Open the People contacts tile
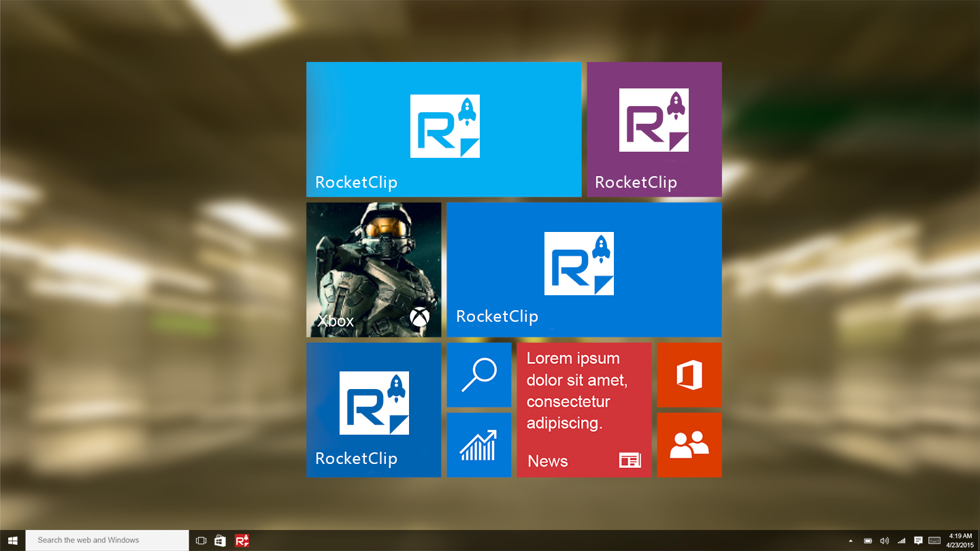The width and height of the screenshot is (980, 551). 689,445
